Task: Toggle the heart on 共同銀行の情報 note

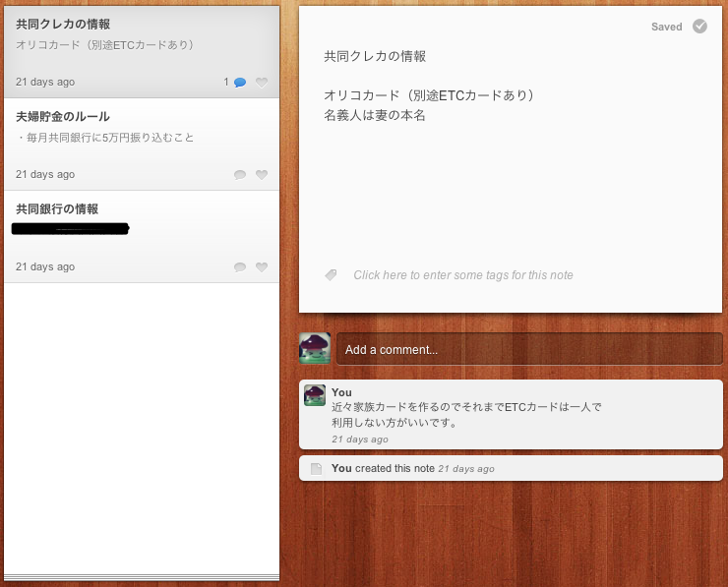Action: pyautogui.click(x=261, y=267)
